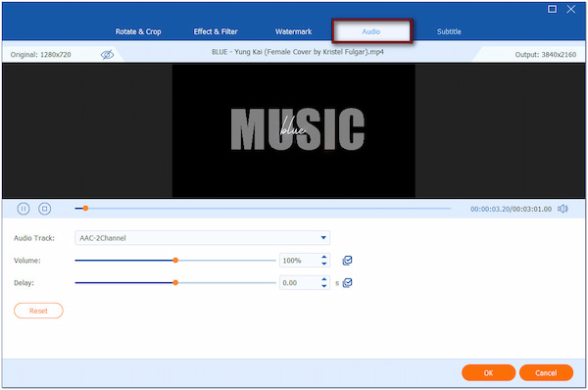588x390 pixels.
Task: Click the Volume slider handle
Action: [175, 261]
